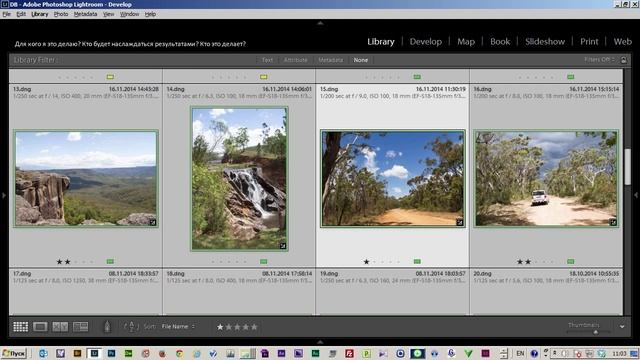This screenshot has width=640, height=360.
Task: Open the View menu
Action: coord(108,14)
